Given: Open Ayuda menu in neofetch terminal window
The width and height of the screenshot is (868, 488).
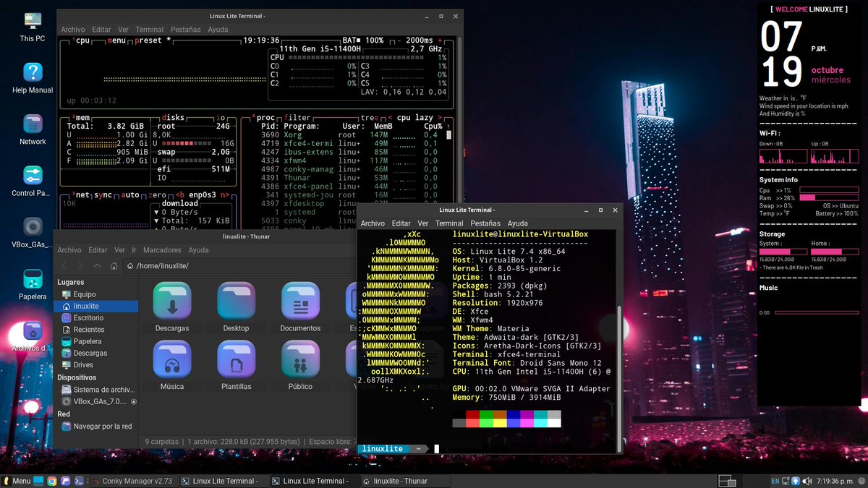Looking at the screenshot, I should pyautogui.click(x=517, y=223).
